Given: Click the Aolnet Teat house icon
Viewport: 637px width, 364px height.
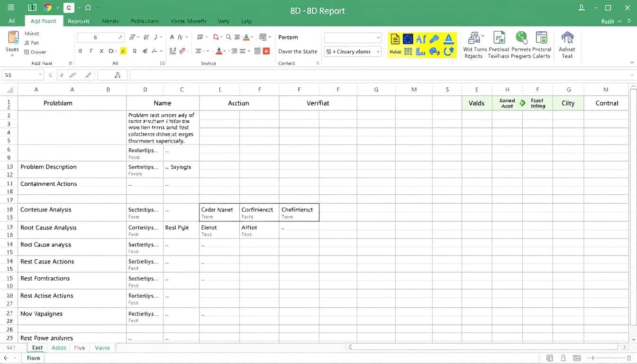Looking at the screenshot, I should pos(567,38).
